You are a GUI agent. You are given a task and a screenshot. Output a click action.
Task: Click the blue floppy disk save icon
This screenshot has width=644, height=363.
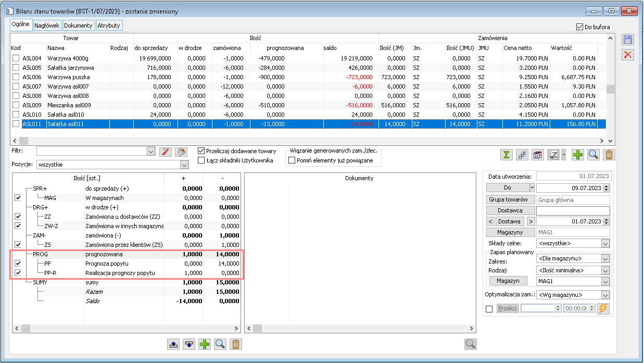click(628, 40)
